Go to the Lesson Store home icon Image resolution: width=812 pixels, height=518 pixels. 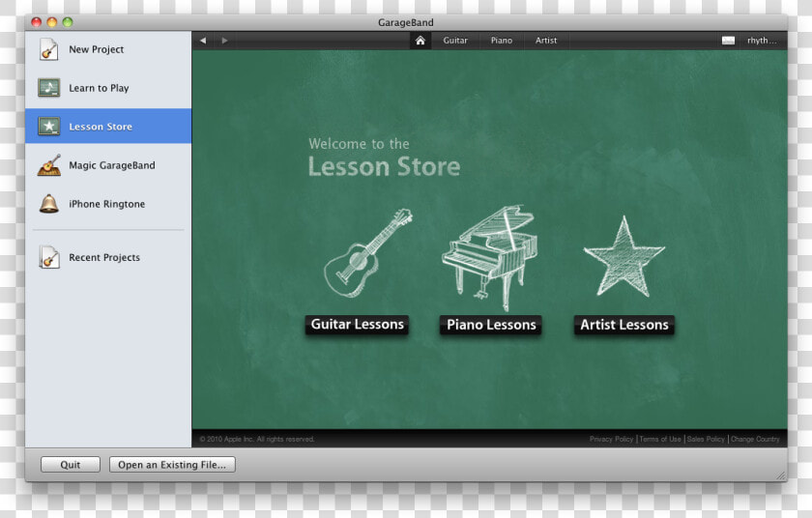(420, 41)
